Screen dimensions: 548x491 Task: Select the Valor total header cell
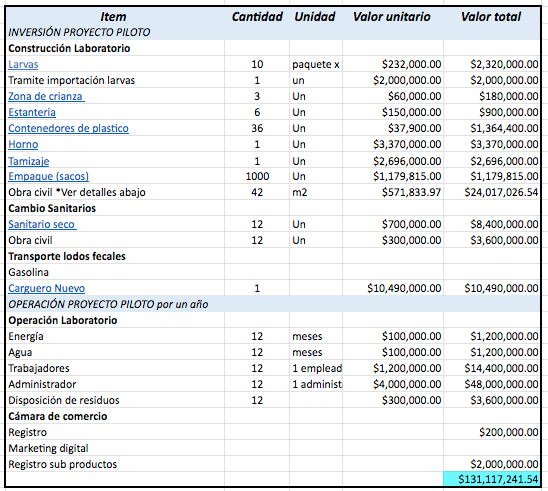click(491, 16)
